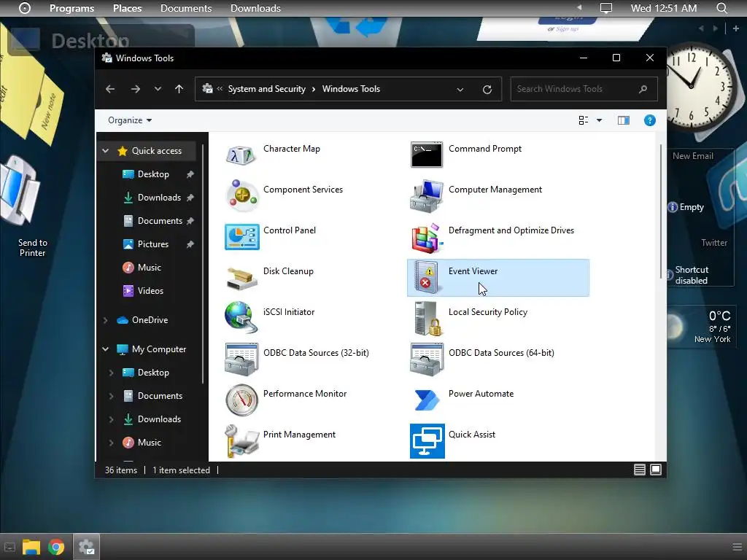Screen dimensions: 747x560
Task: Select the Performance Monitor gauge icon
Action: (241, 400)
